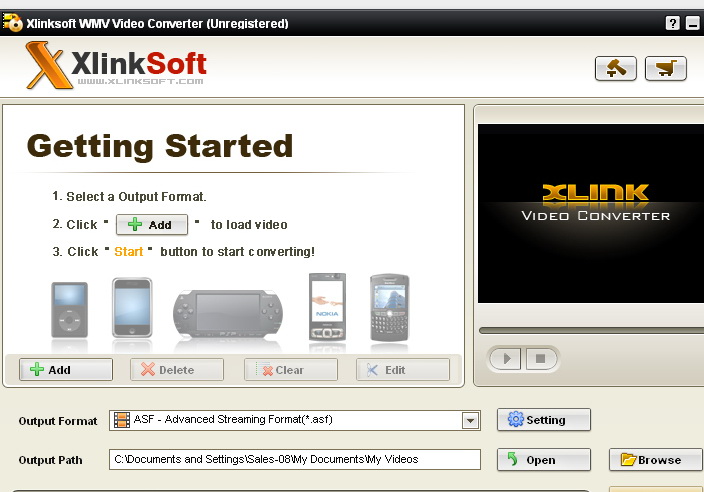Click into the Output Path text field

coord(295,460)
